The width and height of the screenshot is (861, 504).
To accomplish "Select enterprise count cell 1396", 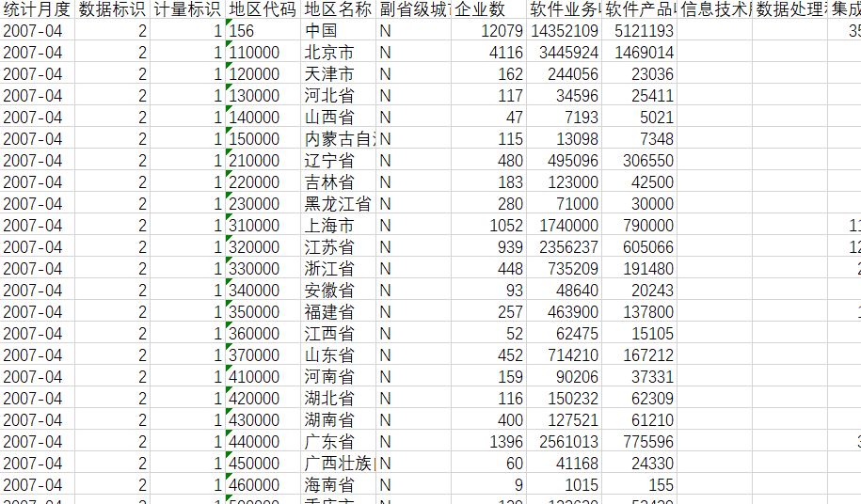I will tap(488, 442).
